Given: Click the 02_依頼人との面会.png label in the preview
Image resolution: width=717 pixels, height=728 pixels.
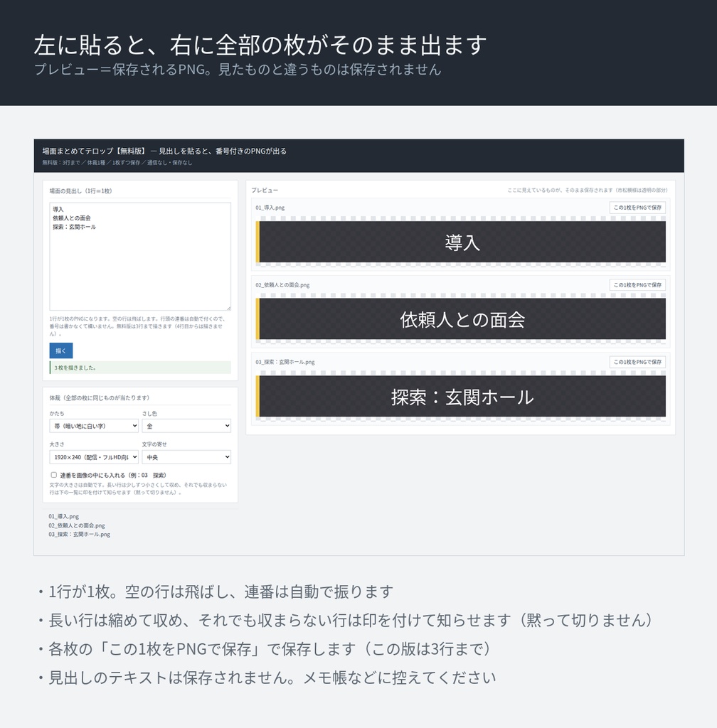Looking at the screenshot, I should (282, 284).
